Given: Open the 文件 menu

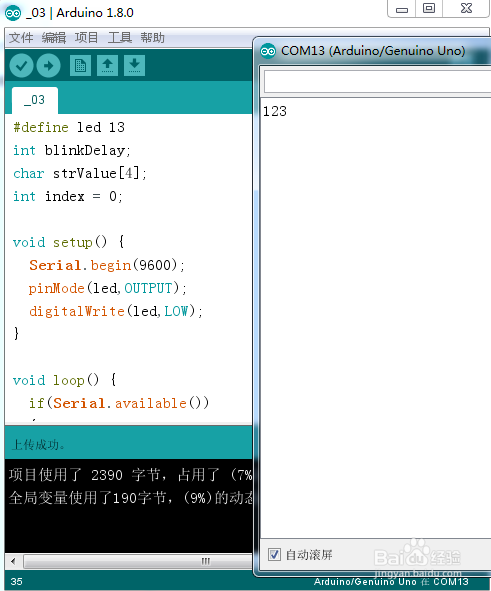Looking at the screenshot, I should pyautogui.click(x=21, y=38).
